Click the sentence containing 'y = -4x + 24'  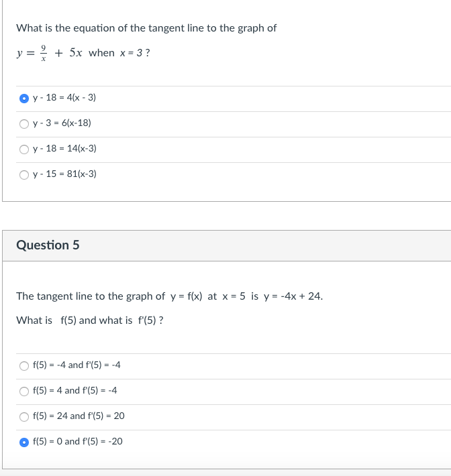pos(170,296)
